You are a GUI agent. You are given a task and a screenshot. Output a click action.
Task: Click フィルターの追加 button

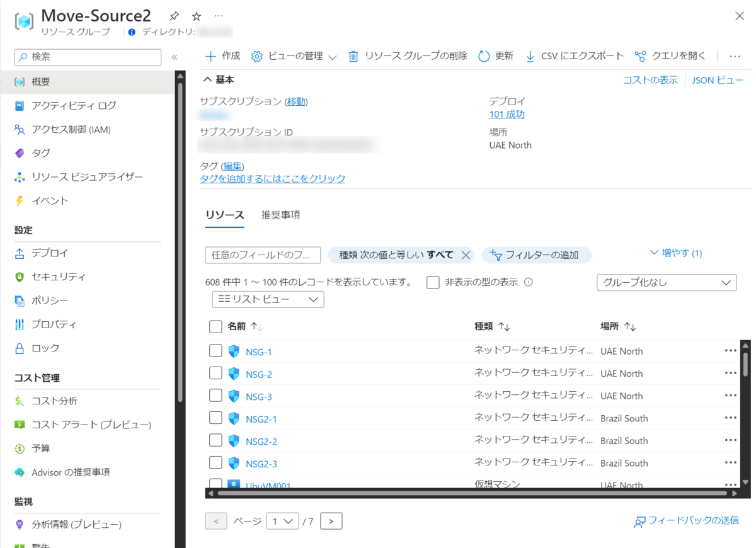coord(537,255)
